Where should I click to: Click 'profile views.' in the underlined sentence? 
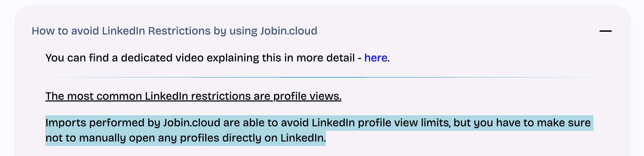[307, 96]
